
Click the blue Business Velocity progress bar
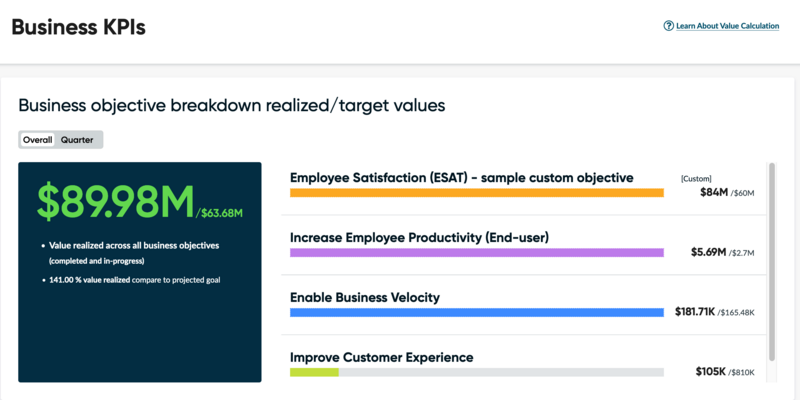point(477,312)
